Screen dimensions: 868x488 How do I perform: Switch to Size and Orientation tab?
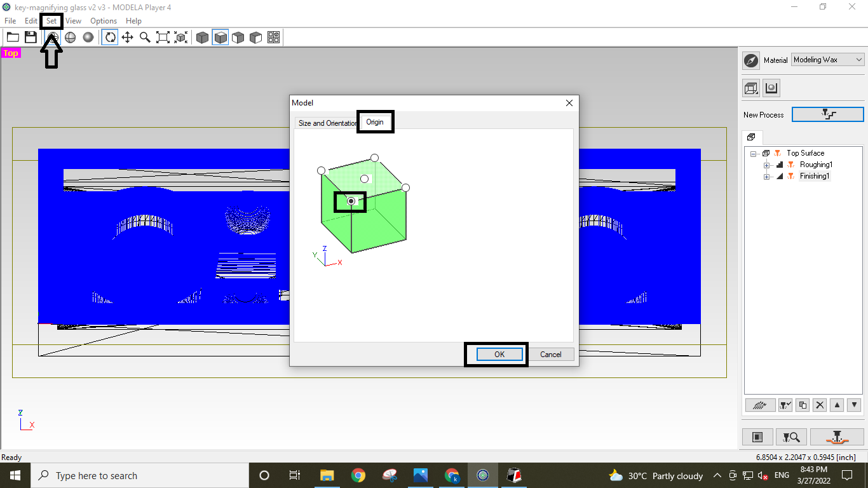pyautogui.click(x=327, y=123)
